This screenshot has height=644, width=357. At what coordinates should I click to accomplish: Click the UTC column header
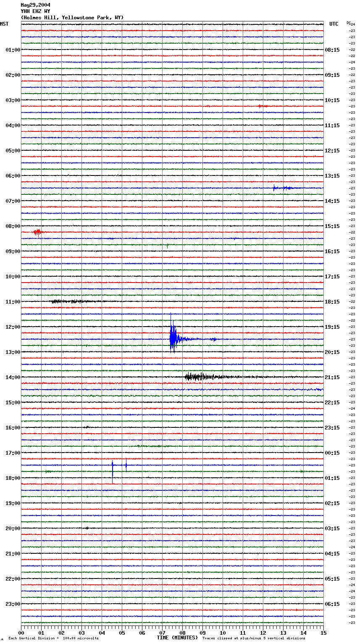click(x=334, y=24)
